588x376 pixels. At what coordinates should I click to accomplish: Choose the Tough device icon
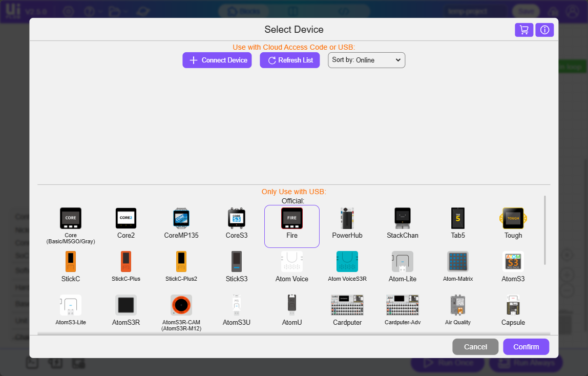click(513, 218)
